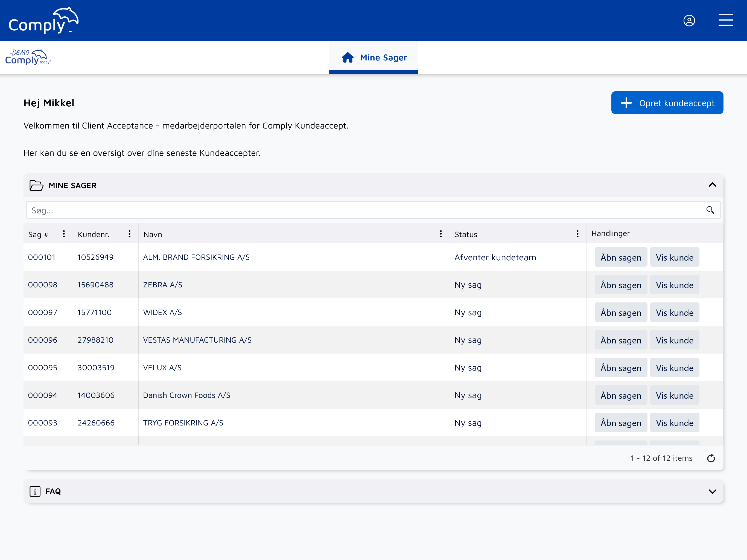View customer TRYG FORSIKRING A/S
The width and height of the screenshot is (747, 560).
[x=674, y=422]
